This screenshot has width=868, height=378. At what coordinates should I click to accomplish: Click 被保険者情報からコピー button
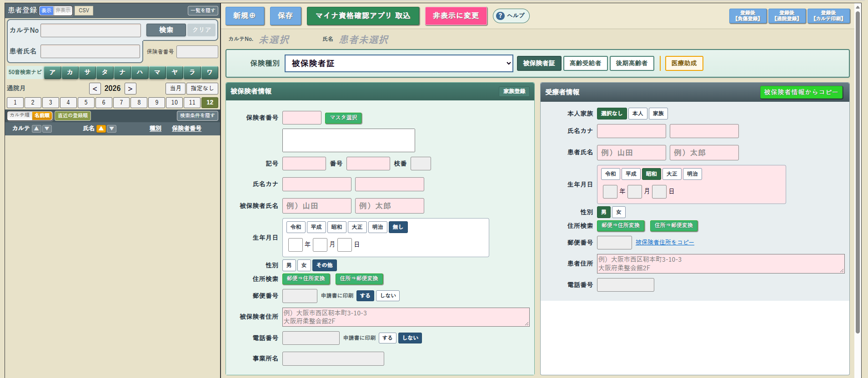click(801, 92)
